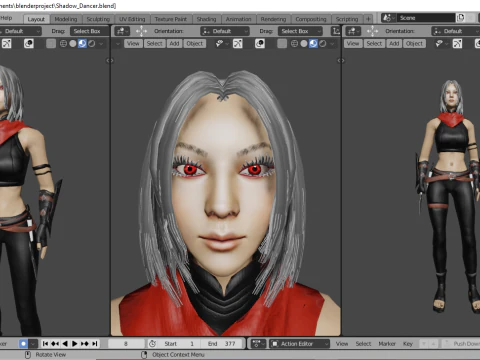Toggle X-ray in middle viewport

tap(282, 44)
